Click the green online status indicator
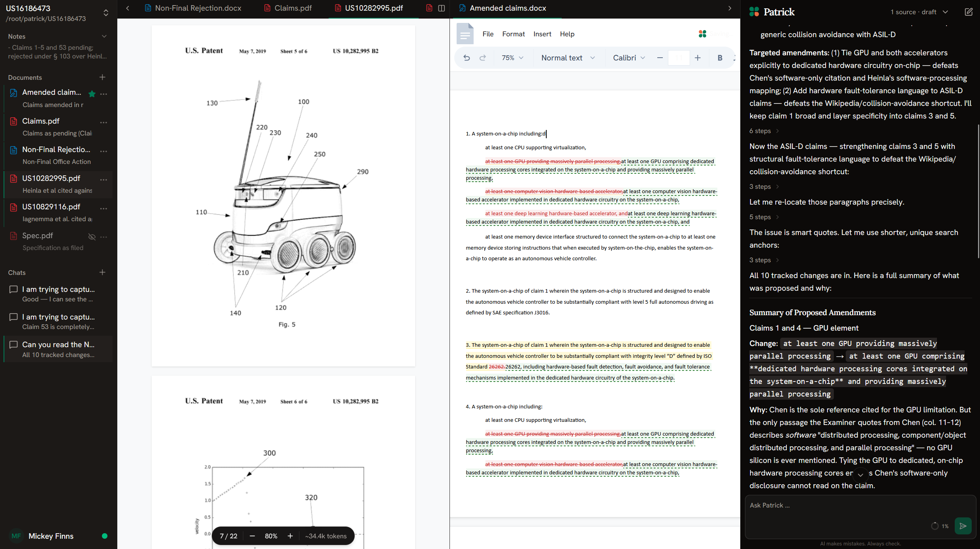The image size is (980, 549). tap(105, 536)
